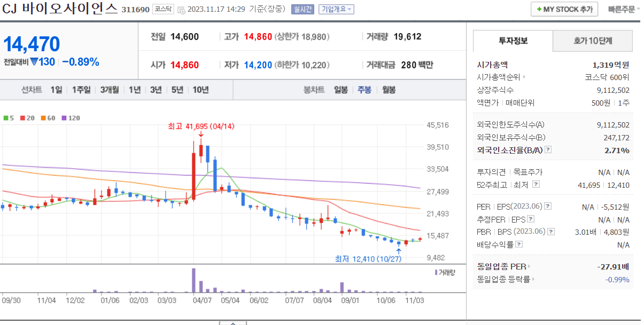The image size is (644, 325).
Task: Open the help icon beside PER | EPS(2023.06)
Action: (x=548, y=207)
